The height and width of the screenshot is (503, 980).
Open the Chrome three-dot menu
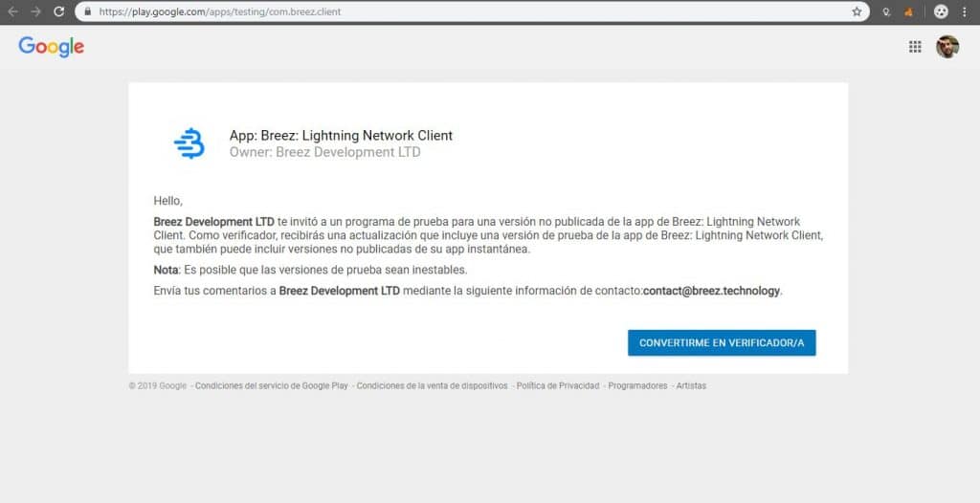point(965,11)
